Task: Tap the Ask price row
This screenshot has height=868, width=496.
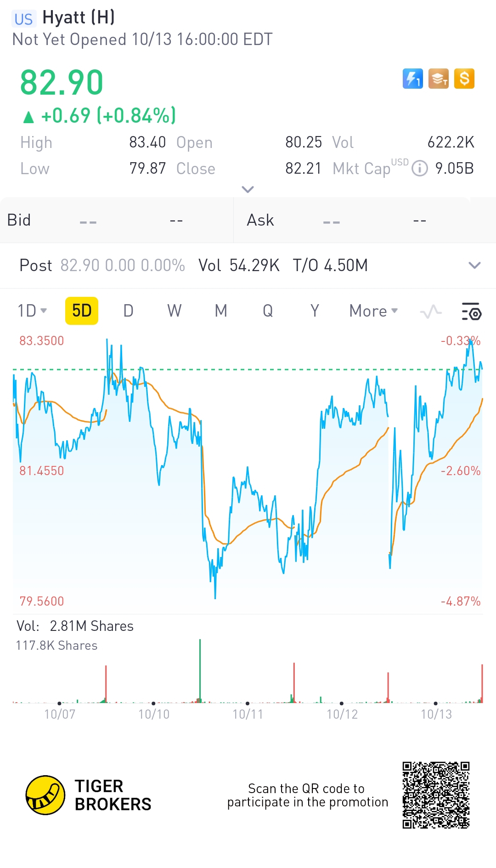Action: (365, 220)
